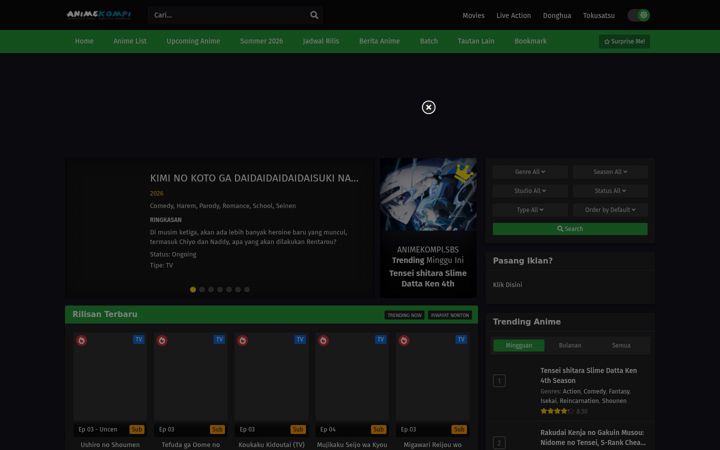The image size is (720, 450).
Task: Select the seventh slider pagination dot
Action: tap(247, 289)
